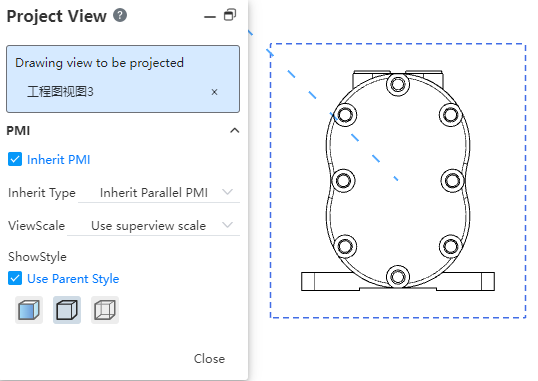538x381 pixels.
Task: Select the drawing view to be projected field
Action: [123, 79]
